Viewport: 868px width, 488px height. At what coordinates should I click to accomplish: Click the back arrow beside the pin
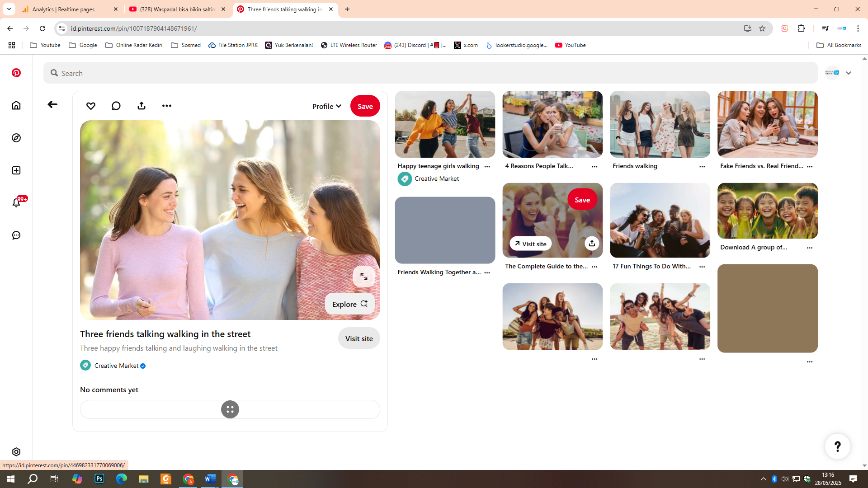(52, 104)
